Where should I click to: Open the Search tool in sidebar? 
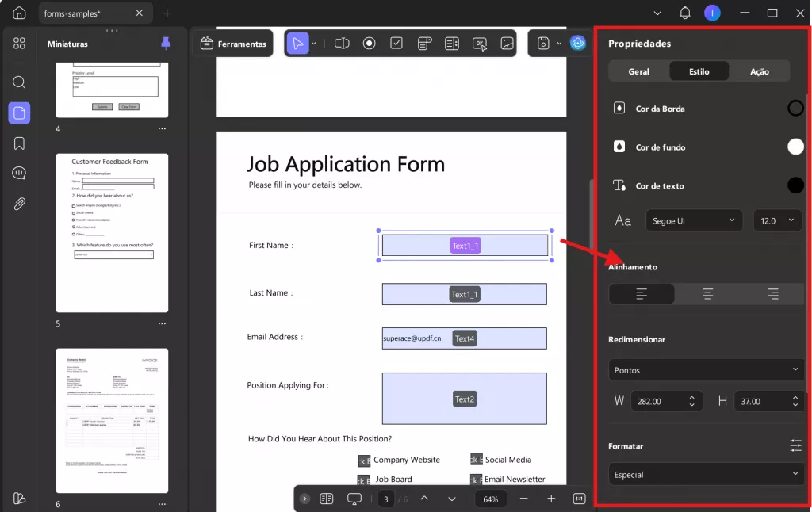19,82
